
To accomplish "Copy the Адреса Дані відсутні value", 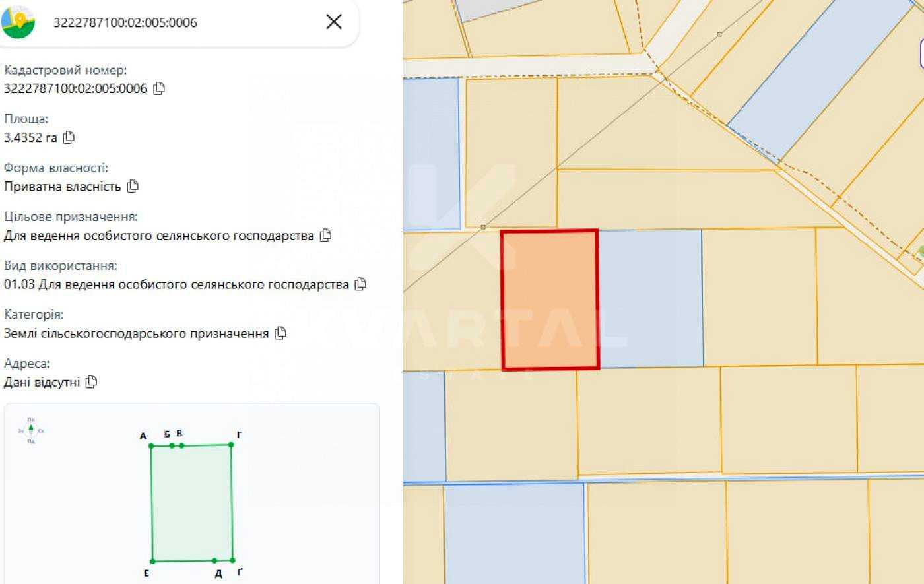I will pyautogui.click(x=92, y=381).
